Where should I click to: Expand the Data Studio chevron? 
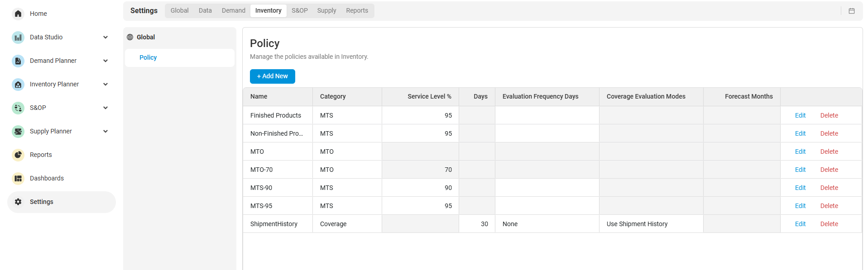[106, 37]
